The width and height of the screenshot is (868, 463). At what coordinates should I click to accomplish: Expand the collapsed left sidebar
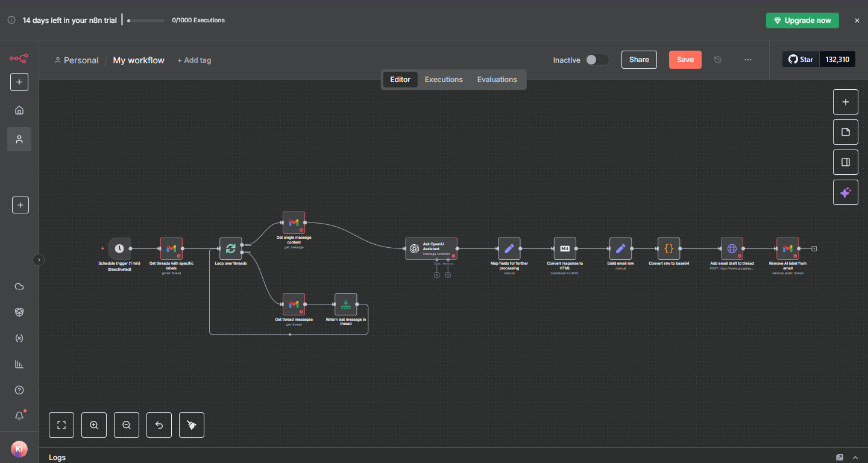pos(39,260)
